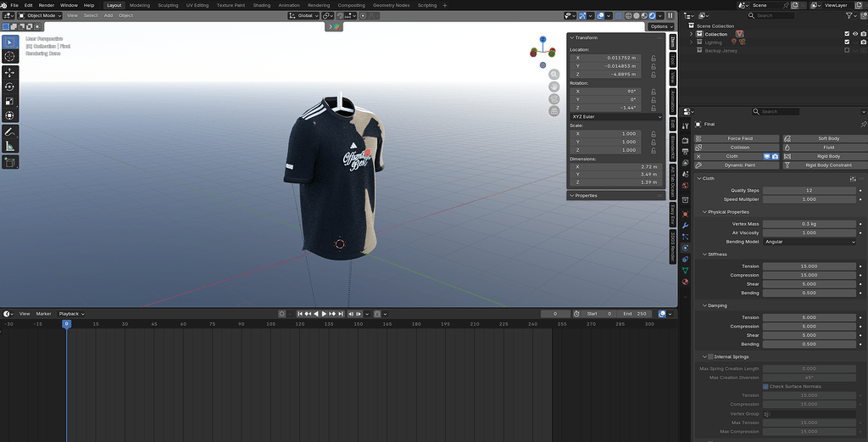The height and width of the screenshot is (442, 868).
Task: Enable Internal Springs checkbox
Action: coord(711,356)
